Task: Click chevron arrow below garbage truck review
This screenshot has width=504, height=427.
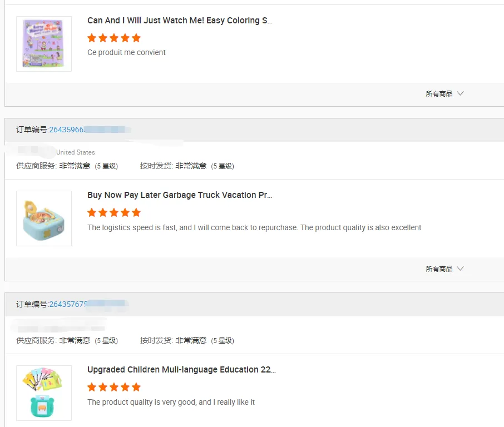Action: 461,268
